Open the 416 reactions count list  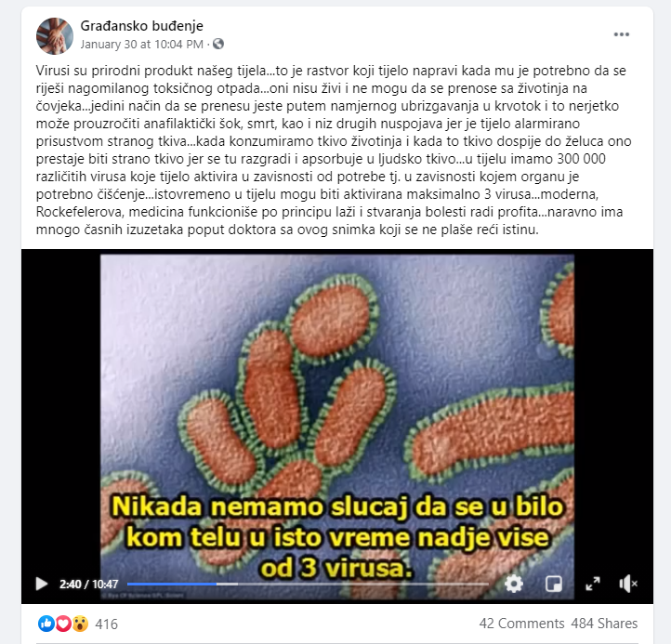(x=107, y=624)
